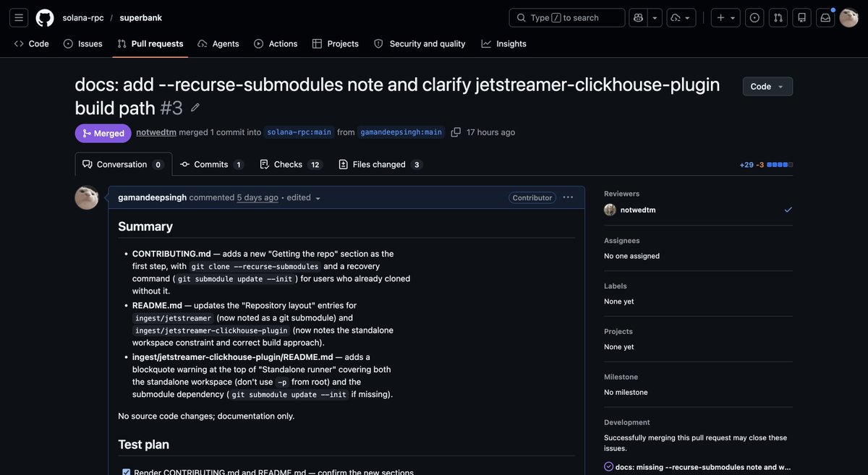Click the Projects sidebar heading
868x475 pixels.
tap(618, 332)
